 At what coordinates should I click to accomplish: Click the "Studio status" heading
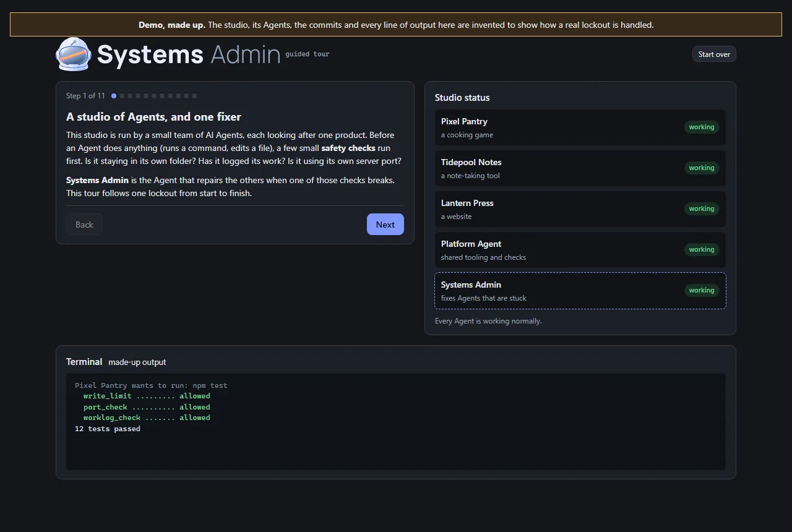(462, 98)
